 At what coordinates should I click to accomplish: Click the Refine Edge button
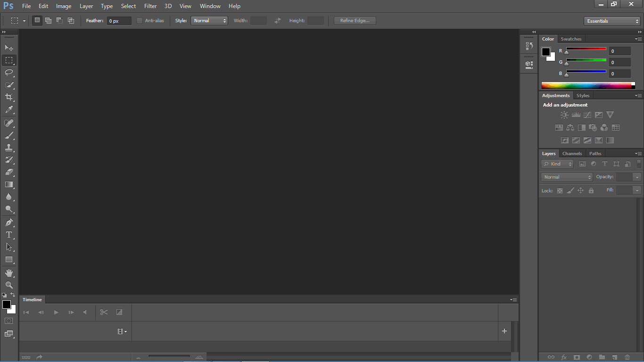pos(355,20)
